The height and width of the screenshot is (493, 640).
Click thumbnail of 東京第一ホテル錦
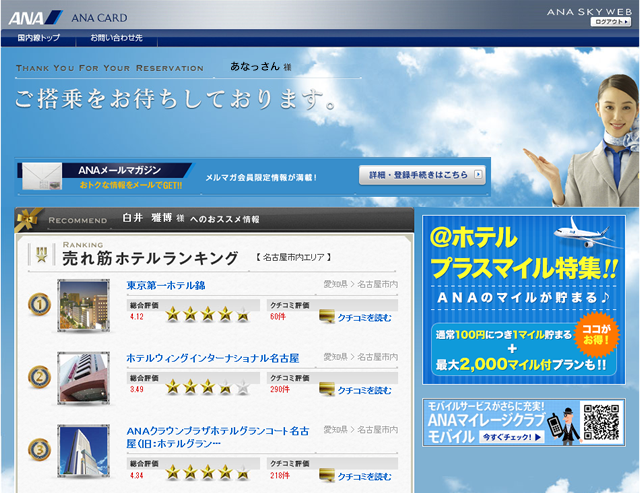pyautogui.click(x=84, y=305)
